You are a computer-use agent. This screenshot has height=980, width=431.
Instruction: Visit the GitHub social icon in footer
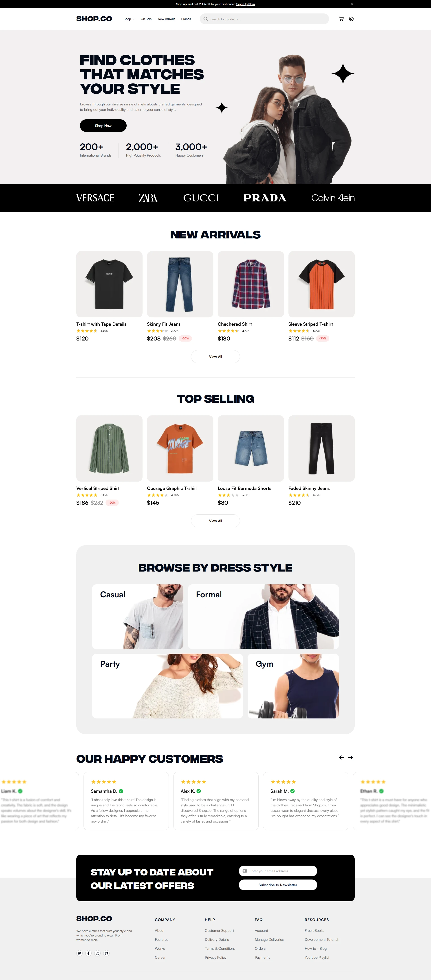click(107, 953)
